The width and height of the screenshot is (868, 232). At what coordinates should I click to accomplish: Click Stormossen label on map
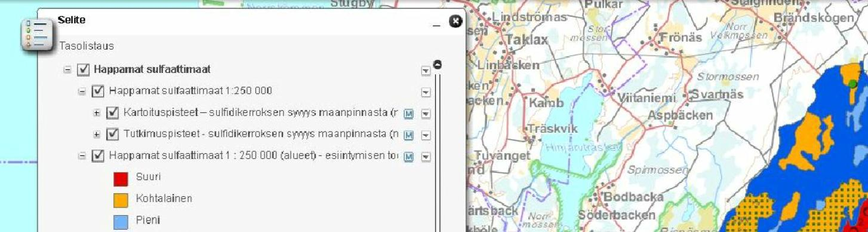(x=728, y=77)
